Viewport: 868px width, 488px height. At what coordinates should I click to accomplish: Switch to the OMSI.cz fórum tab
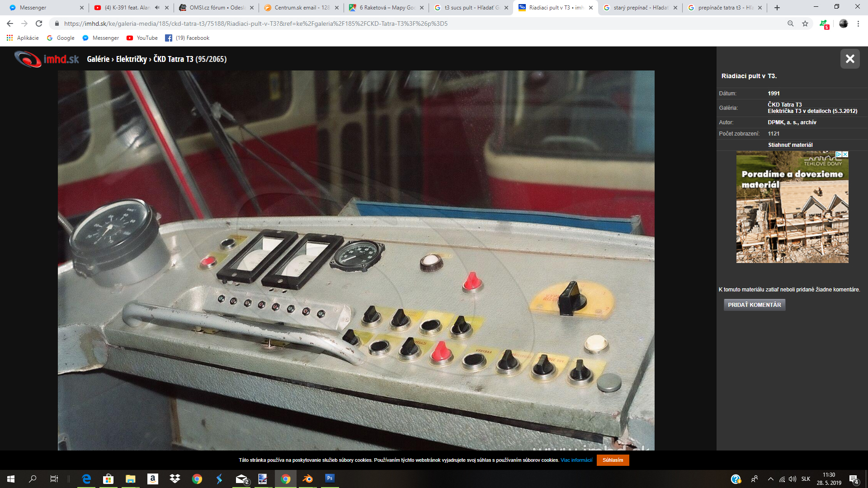[x=216, y=8]
